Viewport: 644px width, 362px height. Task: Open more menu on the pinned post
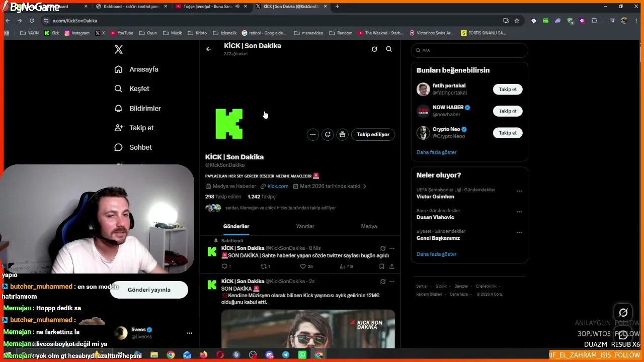(x=392, y=248)
